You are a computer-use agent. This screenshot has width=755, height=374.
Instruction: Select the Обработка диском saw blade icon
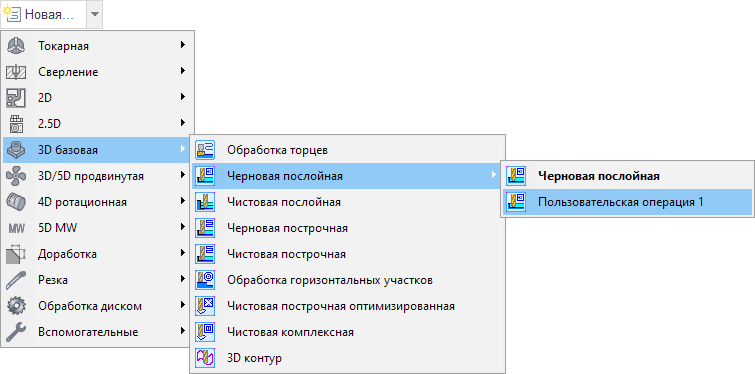pos(15,306)
